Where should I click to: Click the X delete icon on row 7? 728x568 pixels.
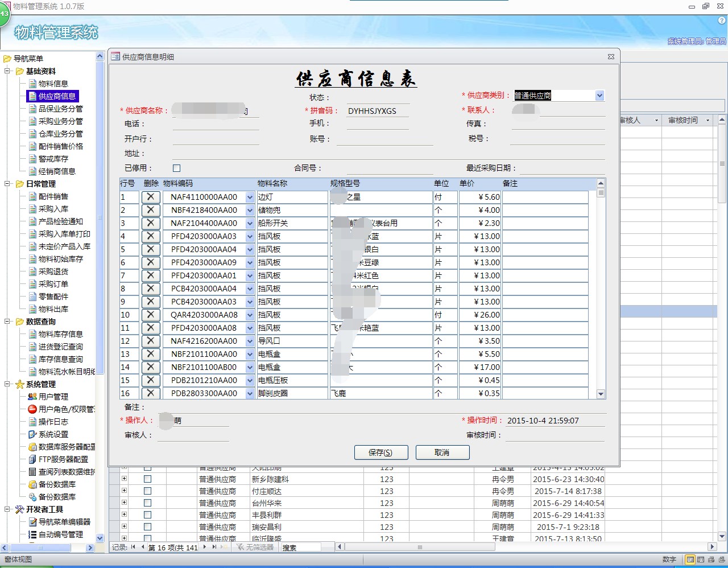[150, 275]
